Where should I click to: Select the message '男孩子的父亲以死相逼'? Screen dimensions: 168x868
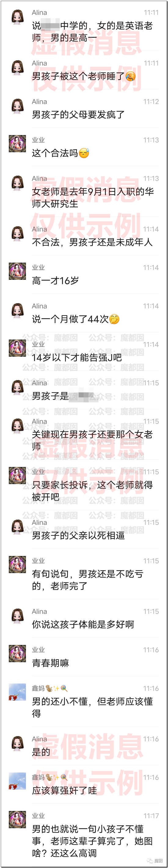click(78, 536)
